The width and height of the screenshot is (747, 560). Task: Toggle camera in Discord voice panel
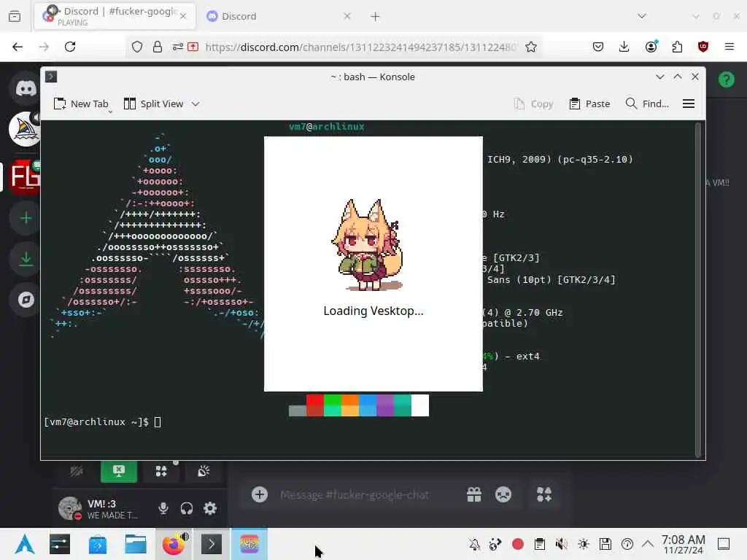coord(77,472)
